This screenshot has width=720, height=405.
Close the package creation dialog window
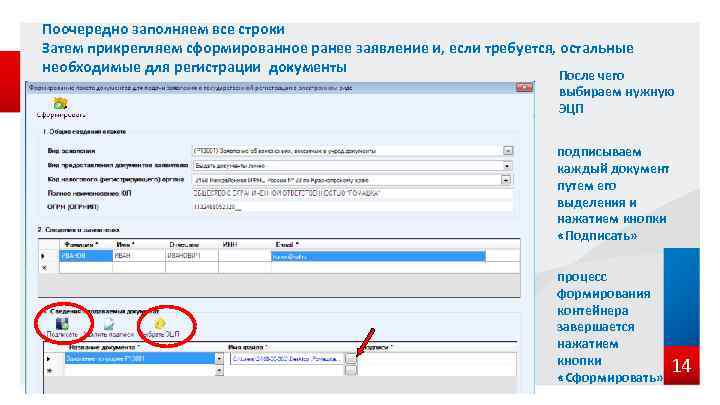524,87
